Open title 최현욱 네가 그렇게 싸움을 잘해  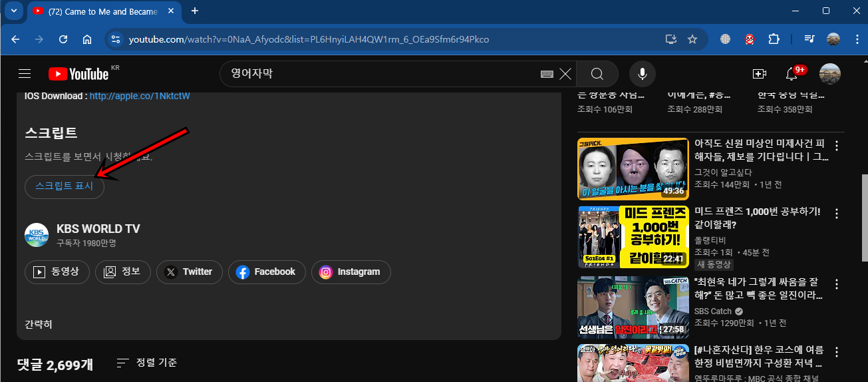click(759, 288)
